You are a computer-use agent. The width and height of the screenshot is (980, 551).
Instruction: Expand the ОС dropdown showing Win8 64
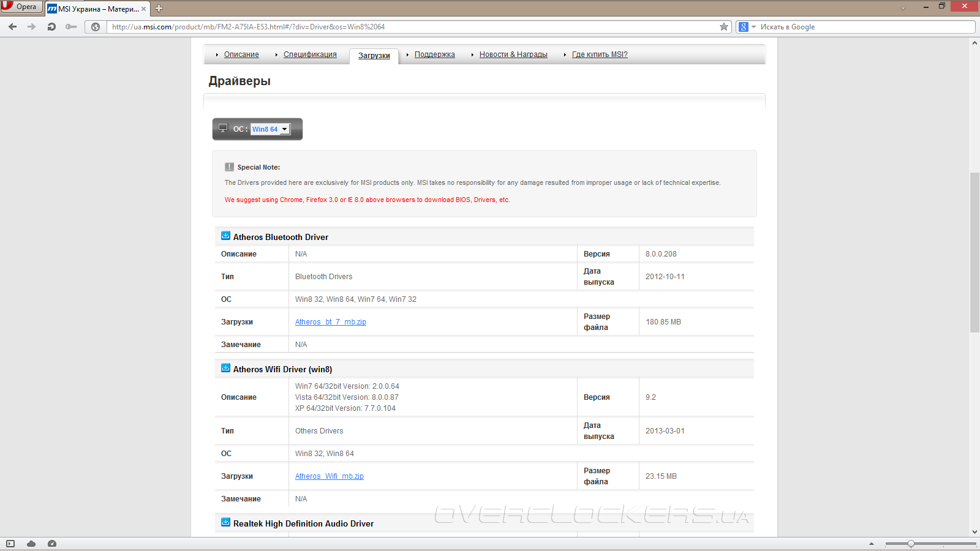tap(270, 129)
